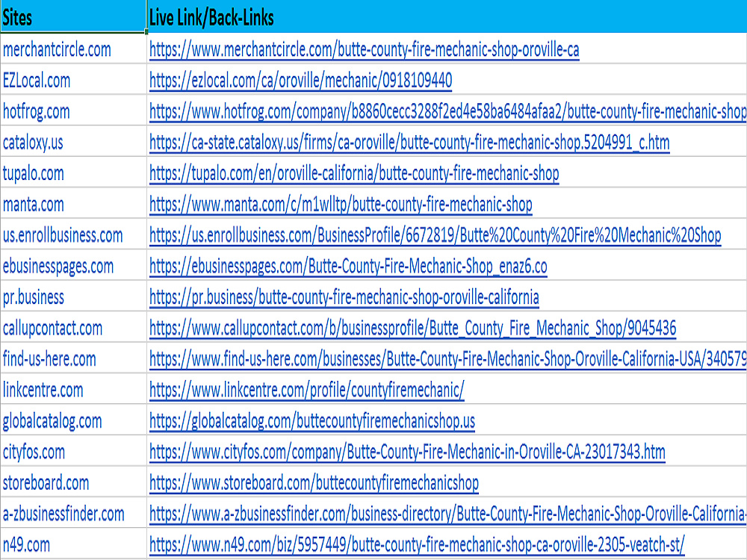Open the linkcentre.com countyfiremechanic profile link
747x560 pixels.
[307, 390]
